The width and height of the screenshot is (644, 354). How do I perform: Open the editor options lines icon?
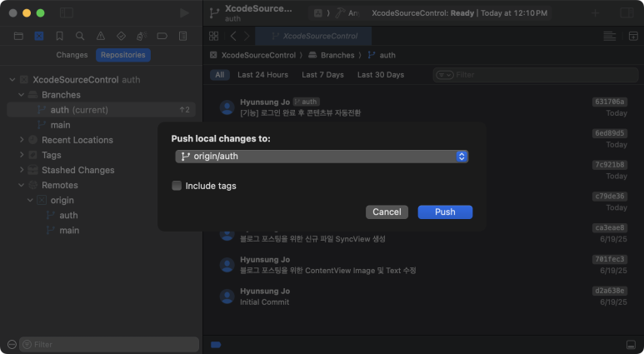click(x=610, y=36)
